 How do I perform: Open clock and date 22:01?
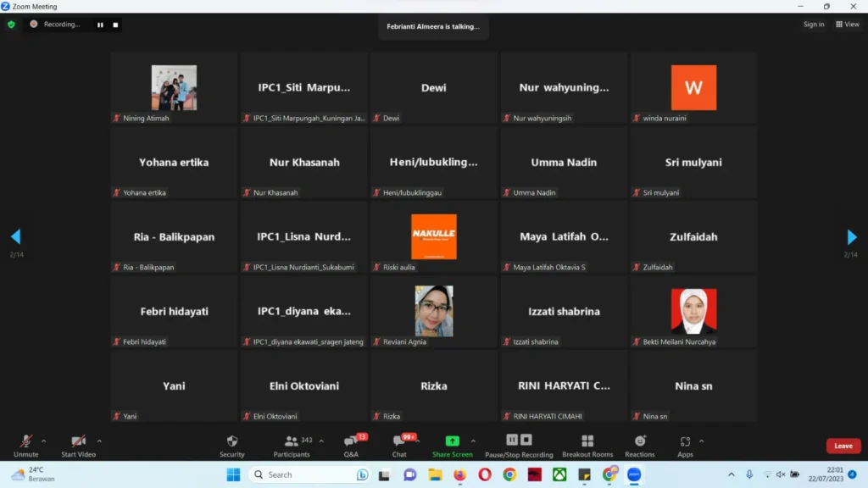click(x=826, y=474)
